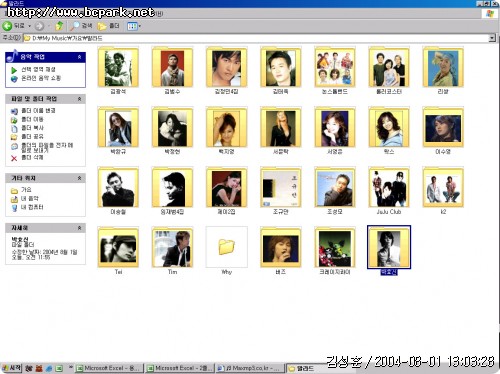This screenshot has width=500, height=374.
Task: Select the Tim folder
Action: point(172,251)
